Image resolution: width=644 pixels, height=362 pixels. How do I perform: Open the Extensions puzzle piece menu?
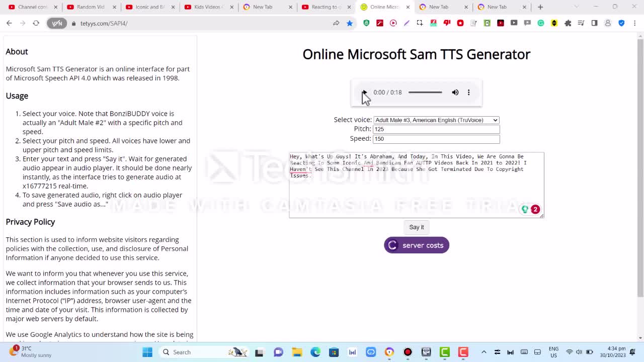pos(568,23)
